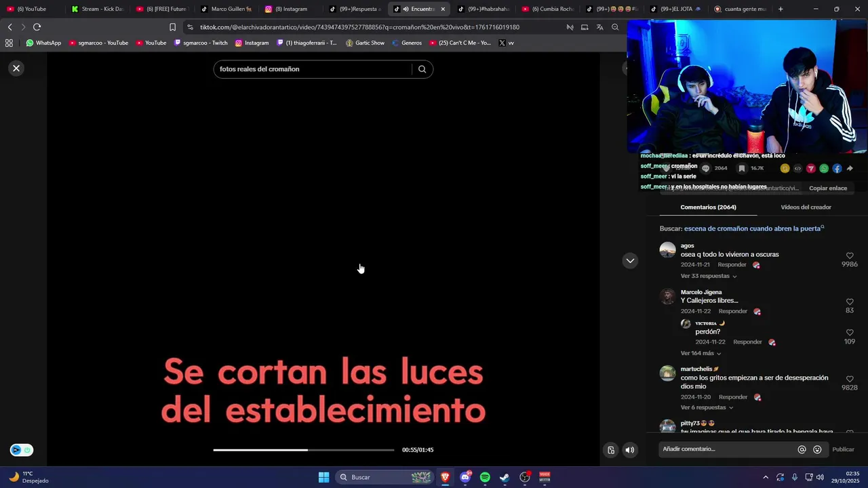Go back in browser history
Screen dimensions: 868x488
[x=9, y=27]
